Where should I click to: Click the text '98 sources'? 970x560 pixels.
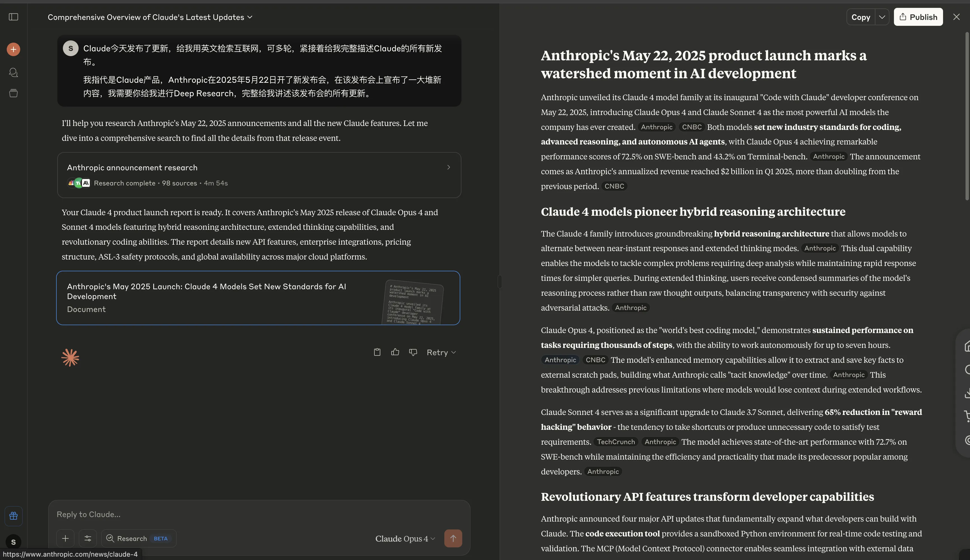[x=179, y=183]
